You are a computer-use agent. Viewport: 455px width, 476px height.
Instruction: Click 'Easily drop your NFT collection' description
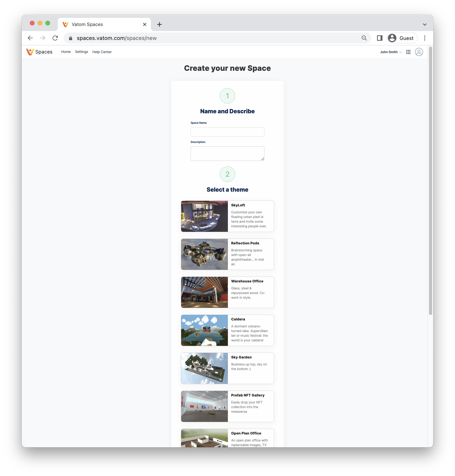click(247, 407)
